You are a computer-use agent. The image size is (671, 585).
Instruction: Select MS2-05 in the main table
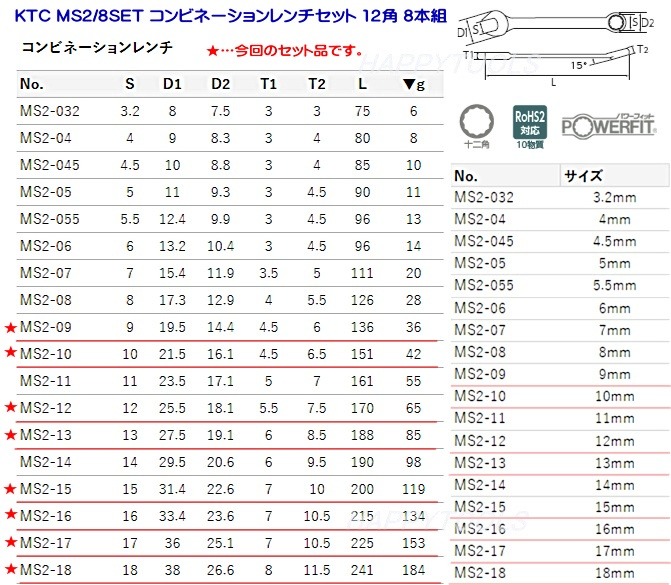pyautogui.click(x=46, y=192)
